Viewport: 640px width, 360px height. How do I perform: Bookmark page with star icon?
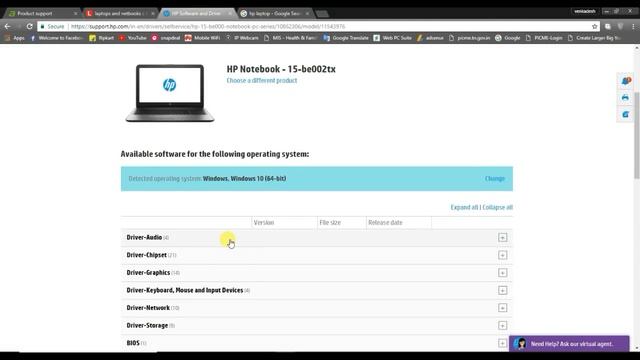point(594,27)
